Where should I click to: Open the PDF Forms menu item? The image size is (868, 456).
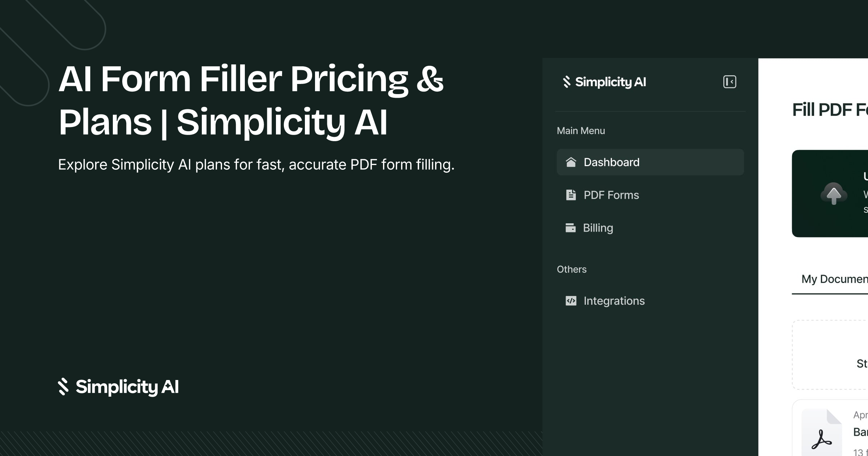coord(650,195)
